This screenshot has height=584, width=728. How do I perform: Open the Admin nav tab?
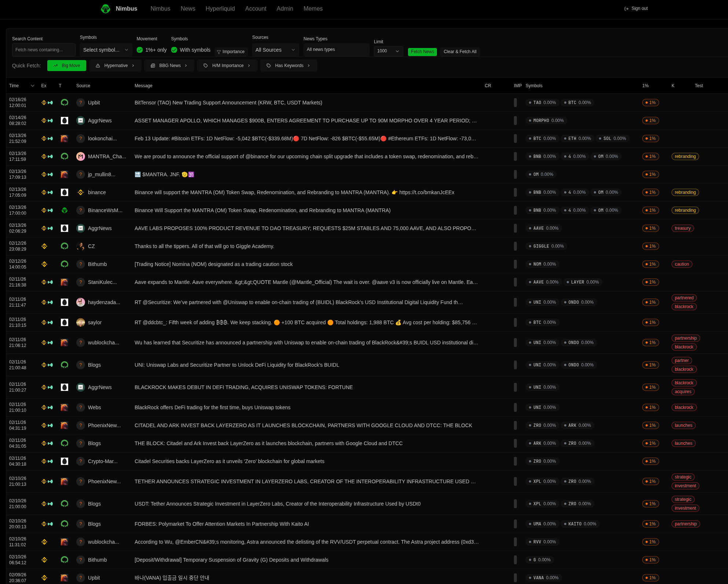click(285, 9)
